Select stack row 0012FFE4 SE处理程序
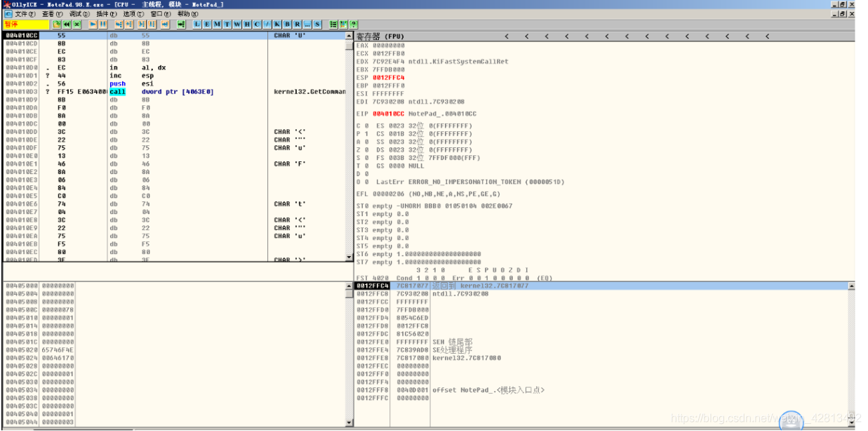Screen dimensions: 868x431 click(601, 350)
